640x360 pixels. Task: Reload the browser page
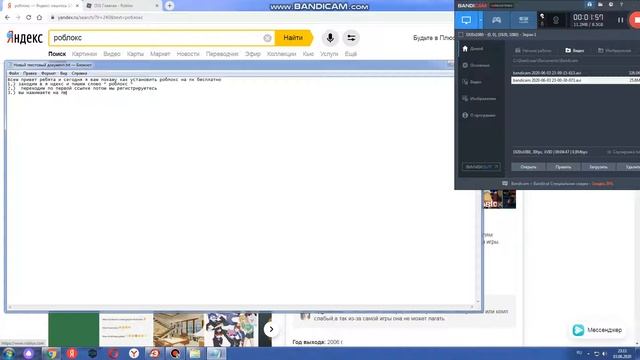point(29,18)
